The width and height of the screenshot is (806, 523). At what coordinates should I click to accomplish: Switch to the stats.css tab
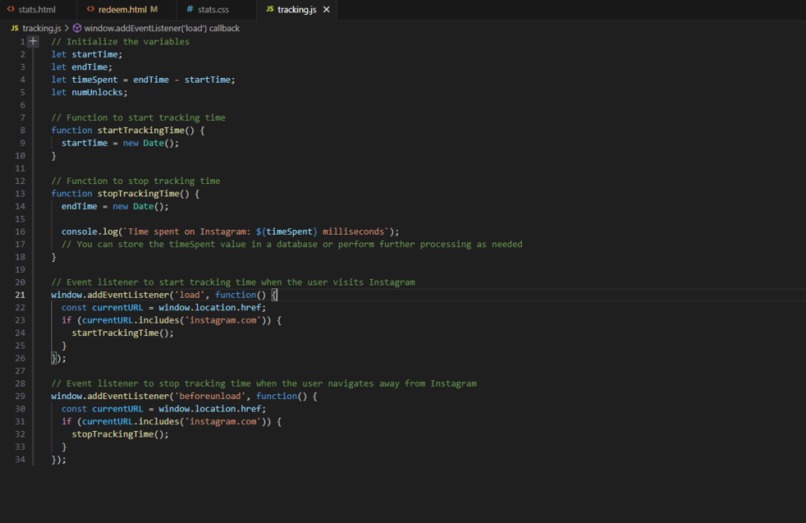click(215, 9)
